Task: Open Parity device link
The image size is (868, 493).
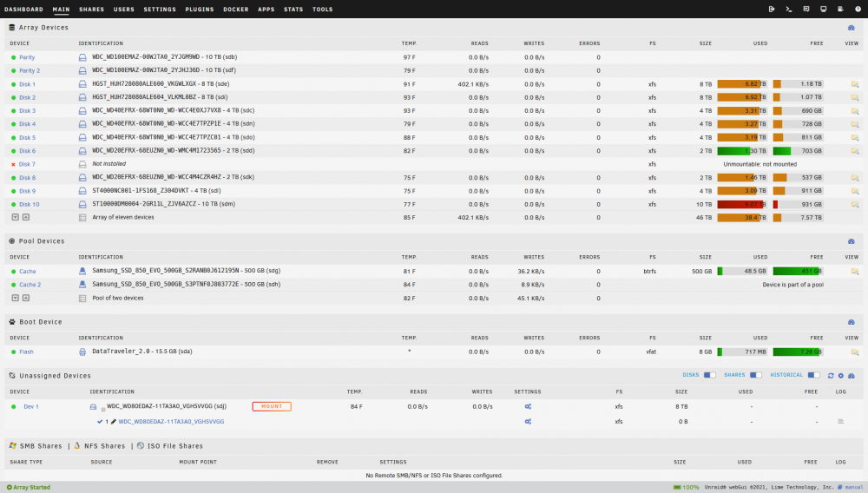Action: pyautogui.click(x=27, y=57)
